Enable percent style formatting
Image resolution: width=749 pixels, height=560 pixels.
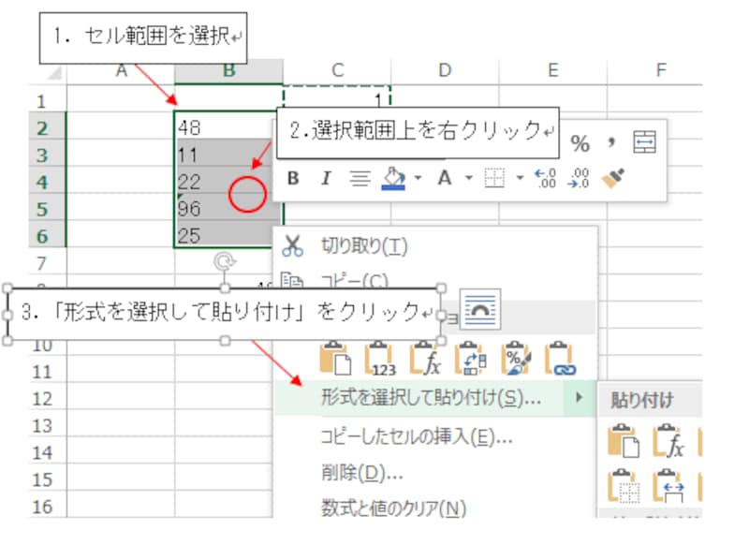point(579,144)
